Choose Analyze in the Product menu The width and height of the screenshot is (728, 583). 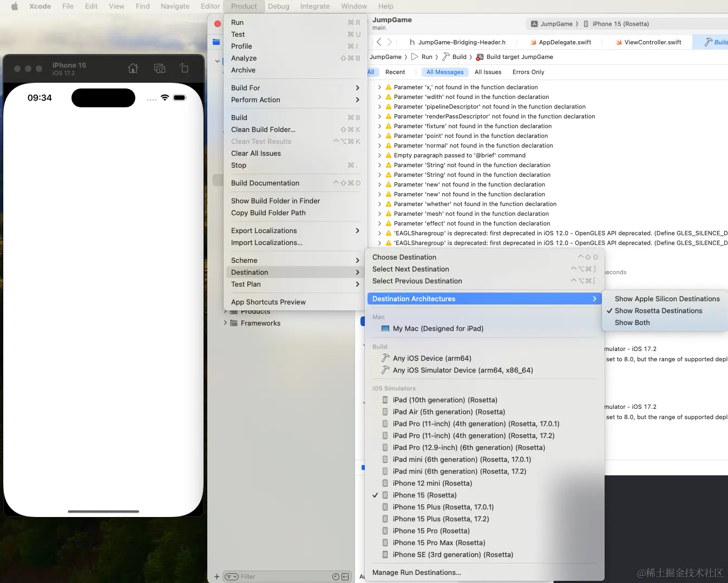296,58
